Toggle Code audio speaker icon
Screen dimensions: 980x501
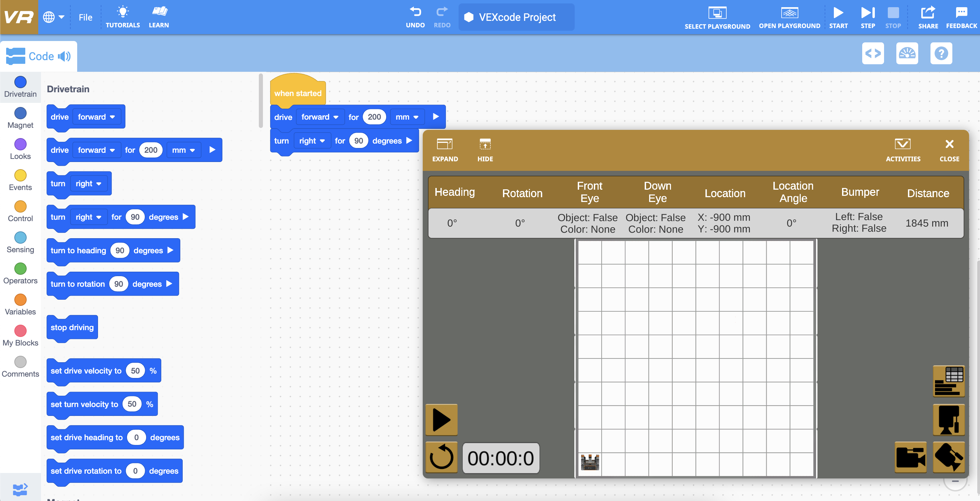[65, 56]
